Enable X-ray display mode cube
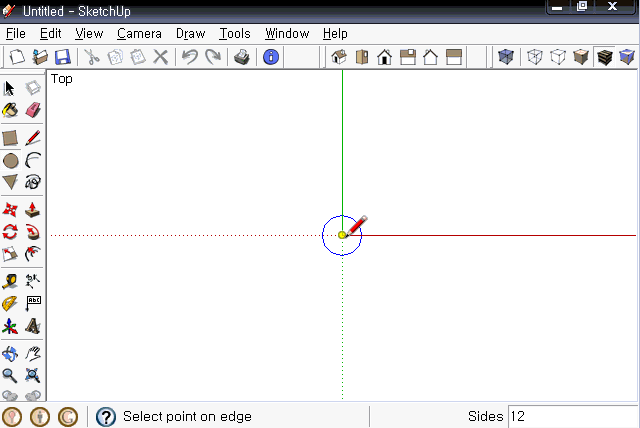The width and height of the screenshot is (640, 428). [506, 57]
